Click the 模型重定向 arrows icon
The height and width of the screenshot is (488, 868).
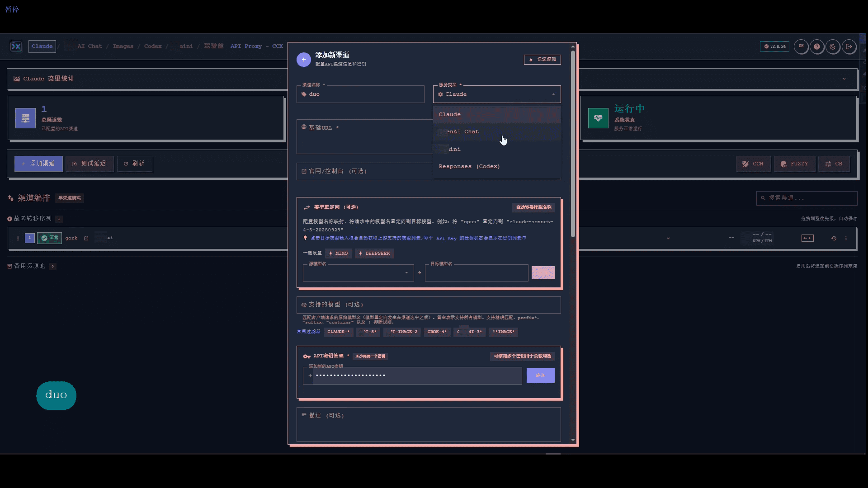(x=307, y=207)
